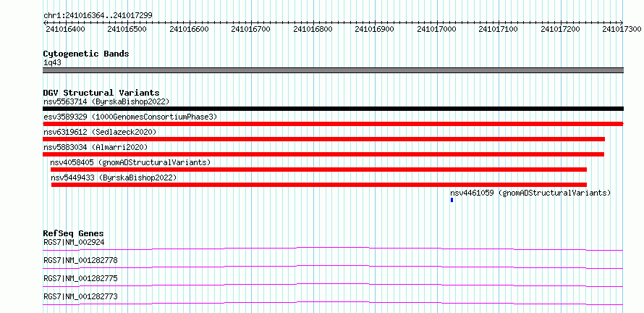Screen dimensions: 644x313
Task: Click gene label RGS7|NM_001282778
Action: coord(80,260)
